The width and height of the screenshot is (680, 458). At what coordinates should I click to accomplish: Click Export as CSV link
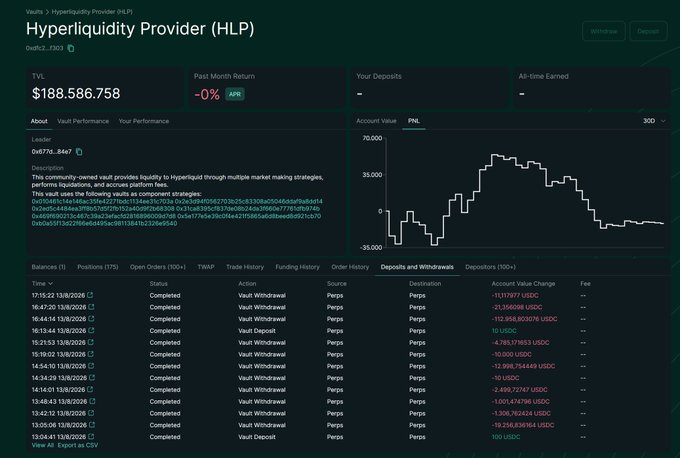point(78,445)
